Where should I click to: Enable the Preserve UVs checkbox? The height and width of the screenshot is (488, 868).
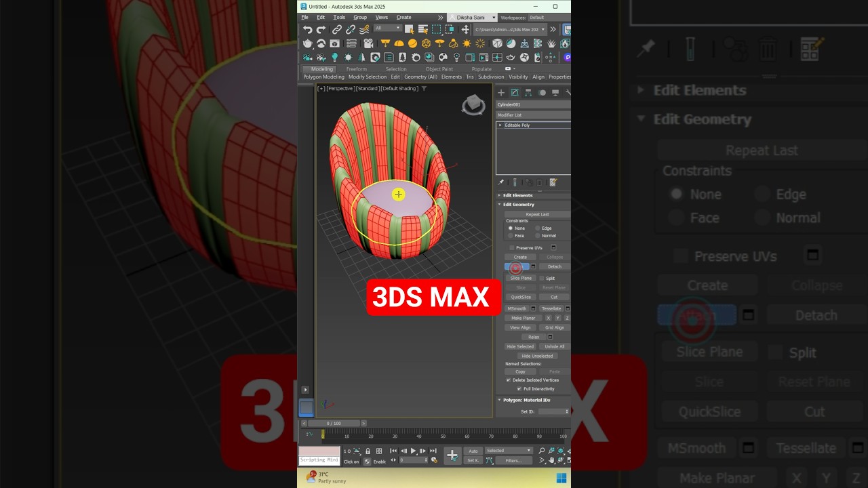(x=512, y=248)
